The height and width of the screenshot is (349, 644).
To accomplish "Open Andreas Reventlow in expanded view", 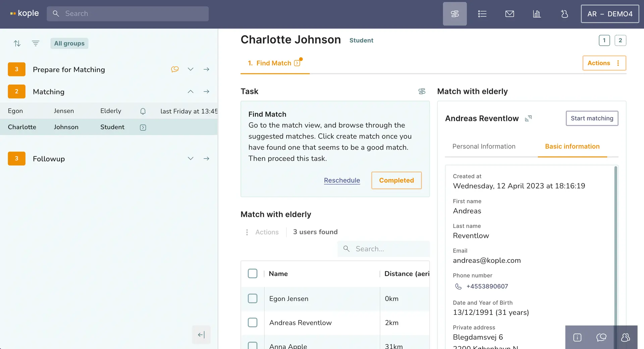I will coord(528,118).
